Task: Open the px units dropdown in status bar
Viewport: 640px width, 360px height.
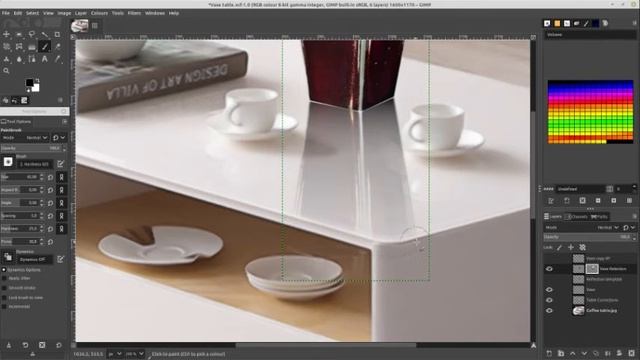Action: coord(114,354)
